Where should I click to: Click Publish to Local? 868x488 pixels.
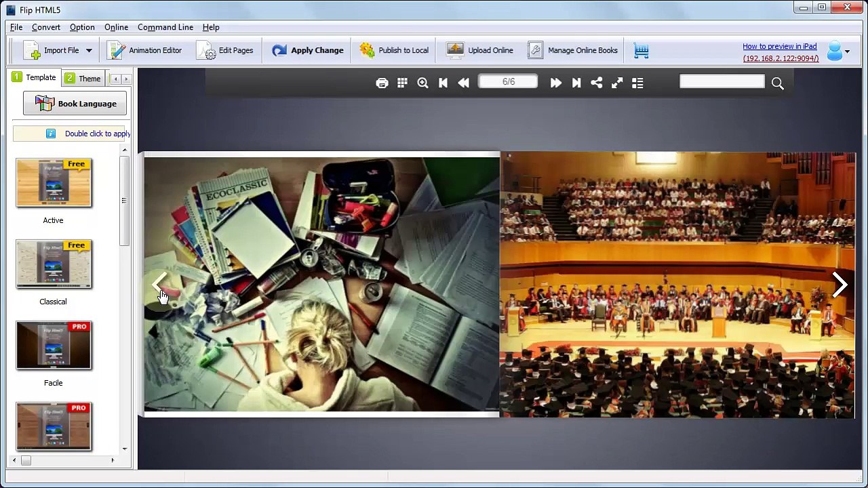tap(394, 50)
